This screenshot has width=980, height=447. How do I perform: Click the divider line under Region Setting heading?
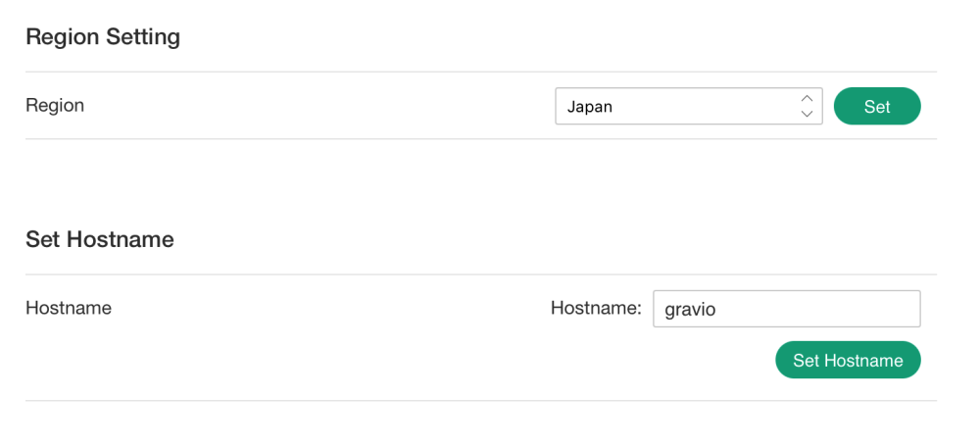pyautogui.click(x=480, y=72)
